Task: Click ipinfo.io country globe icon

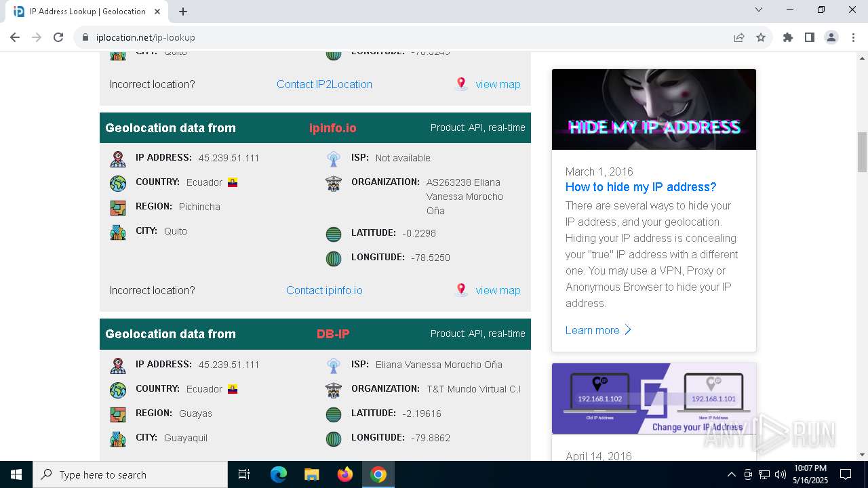Action: pos(118,184)
